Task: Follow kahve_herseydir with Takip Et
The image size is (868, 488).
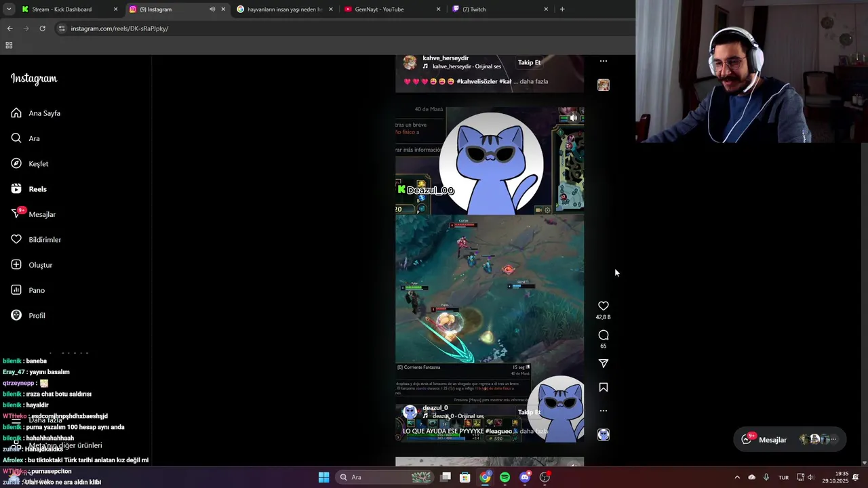Action: (529, 62)
